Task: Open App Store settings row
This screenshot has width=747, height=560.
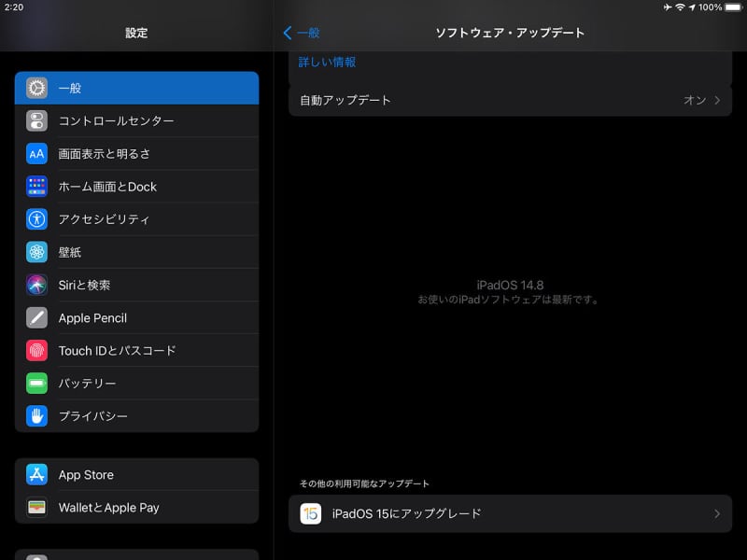Action: [136, 475]
